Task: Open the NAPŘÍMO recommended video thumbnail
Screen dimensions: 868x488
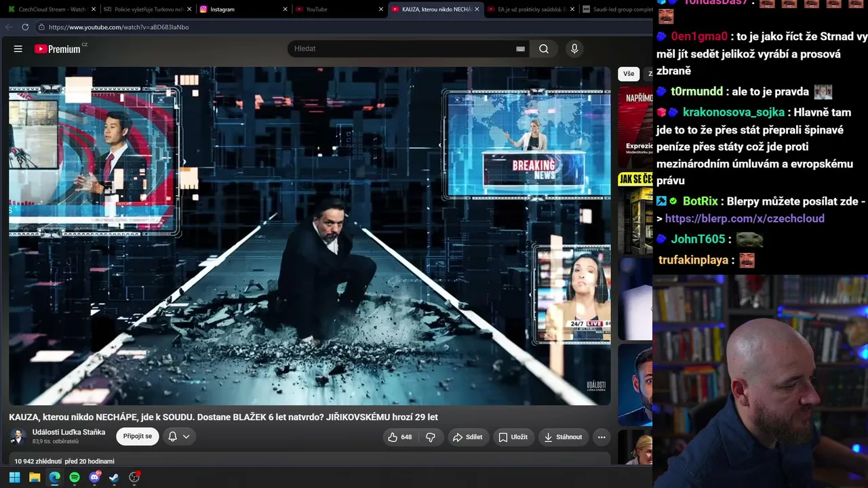Action: point(635,126)
